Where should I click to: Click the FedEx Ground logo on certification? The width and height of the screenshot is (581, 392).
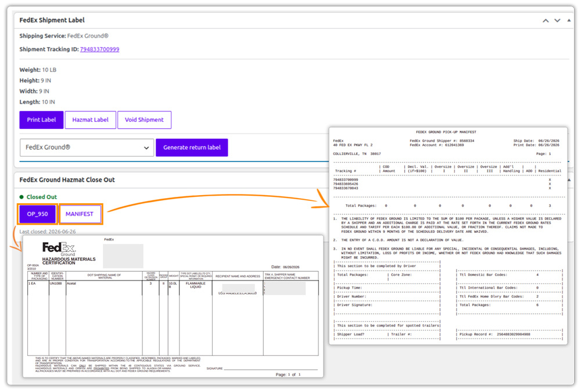59,249
